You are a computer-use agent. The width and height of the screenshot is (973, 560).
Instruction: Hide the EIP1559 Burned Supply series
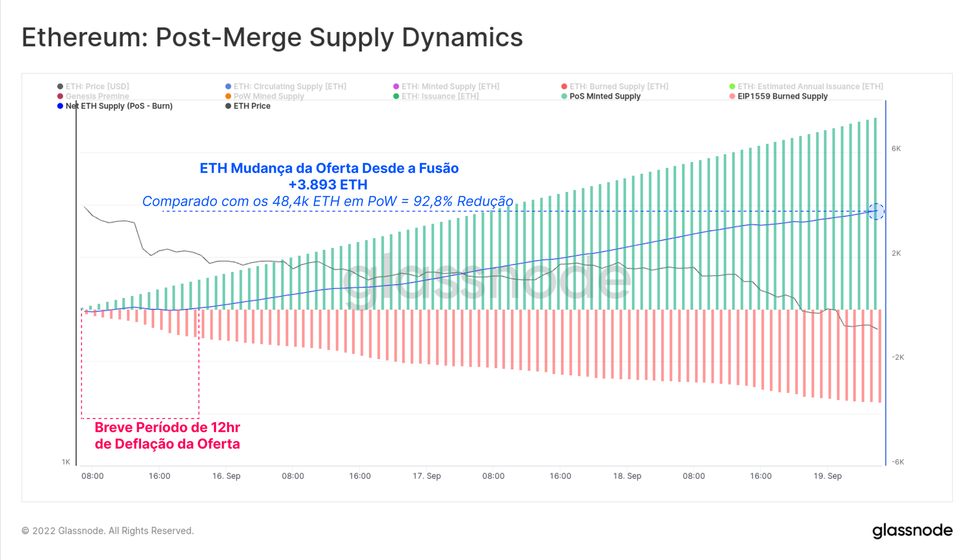coord(782,96)
